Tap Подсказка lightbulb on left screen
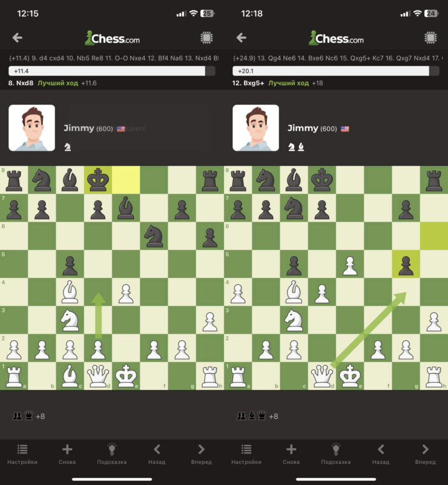448x485 pixels. (x=112, y=449)
